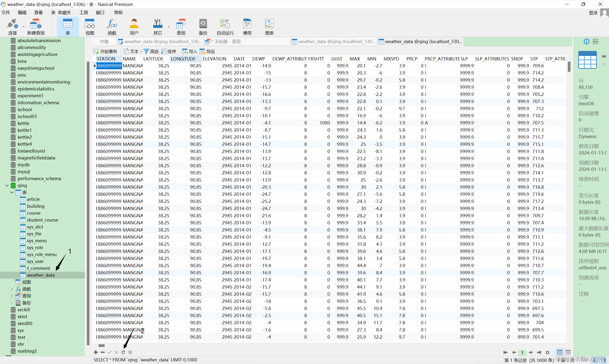The height and width of the screenshot is (364, 609).
Task: Add a record with the plus icon
Action: tap(96, 352)
